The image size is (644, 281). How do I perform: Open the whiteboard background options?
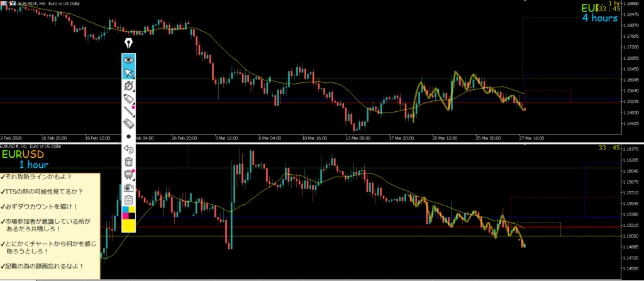point(129,174)
